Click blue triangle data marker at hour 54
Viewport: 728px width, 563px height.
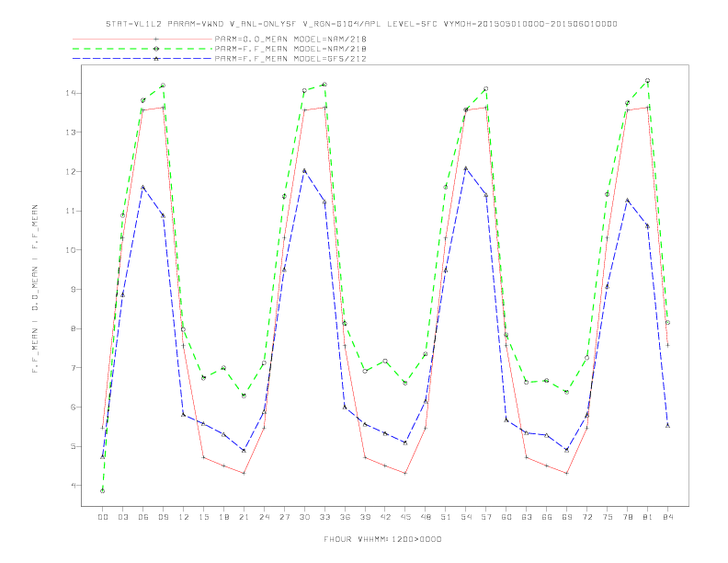coord(466,168)
